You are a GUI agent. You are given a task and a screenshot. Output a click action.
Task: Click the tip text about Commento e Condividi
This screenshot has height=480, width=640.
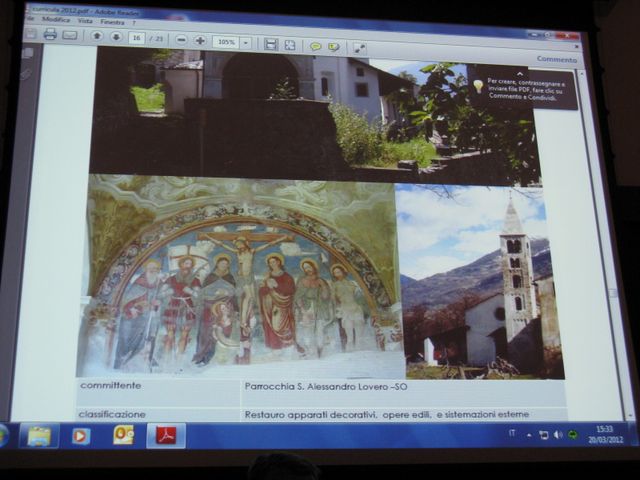pyautogui.click(x=526, y=91)
